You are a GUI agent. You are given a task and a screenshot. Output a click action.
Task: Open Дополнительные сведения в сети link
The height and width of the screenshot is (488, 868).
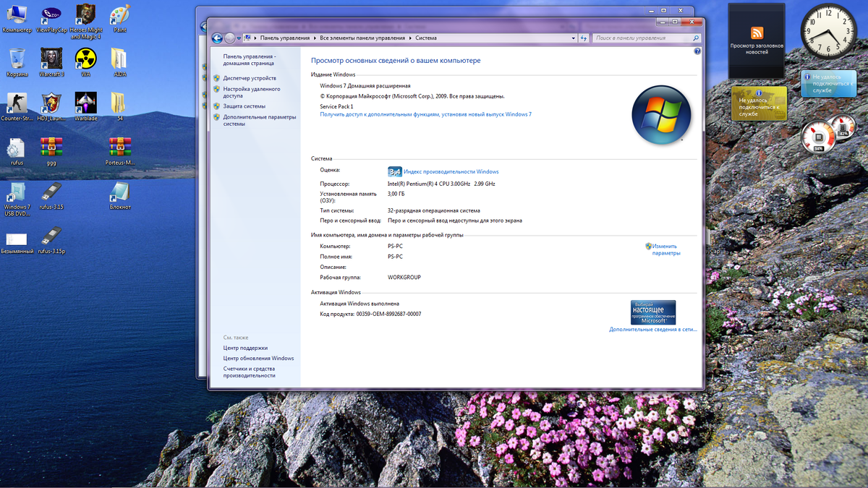pos(653,329)
